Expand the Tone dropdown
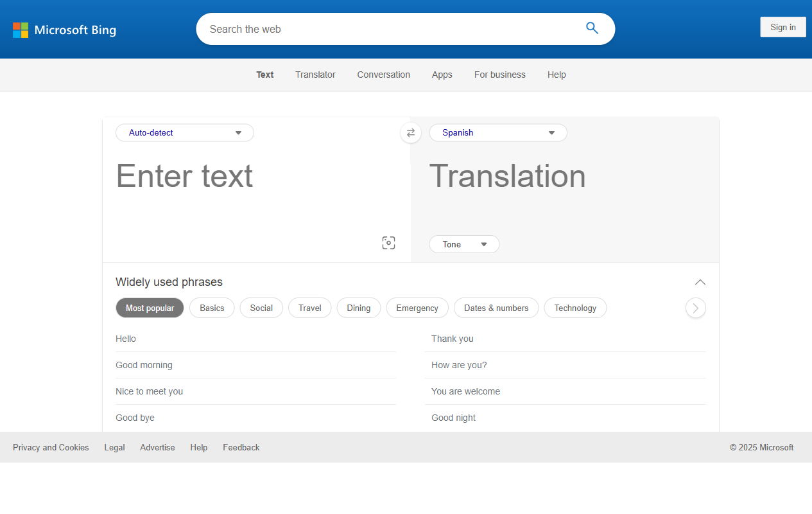The width and height of the screenshot is (812, 514). click(464, 244)
